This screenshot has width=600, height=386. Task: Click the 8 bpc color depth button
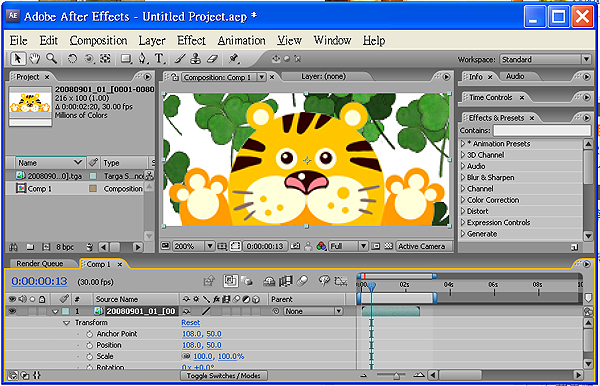pos(65,247)
